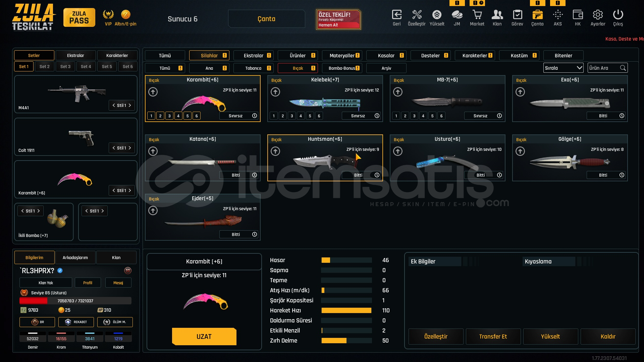Click previous style arrow for M4A1

[x=114, y=105]
